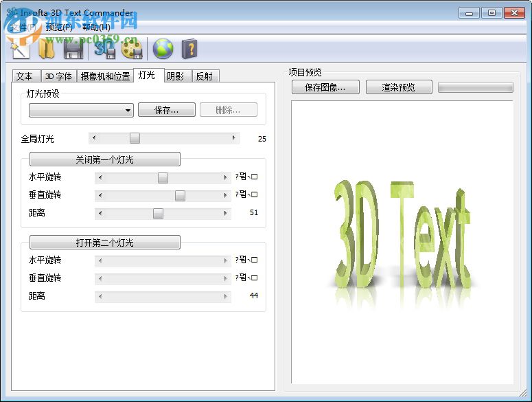Click the 删除... preset button
Screen dimensions: 532x402
pos(229,110)
